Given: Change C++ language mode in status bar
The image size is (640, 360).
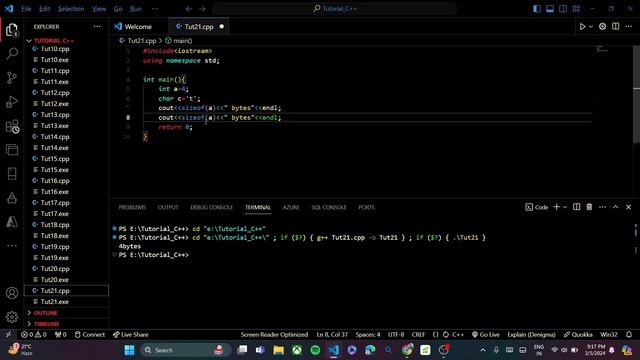Looking at the screenshot, I should (458, 335).
